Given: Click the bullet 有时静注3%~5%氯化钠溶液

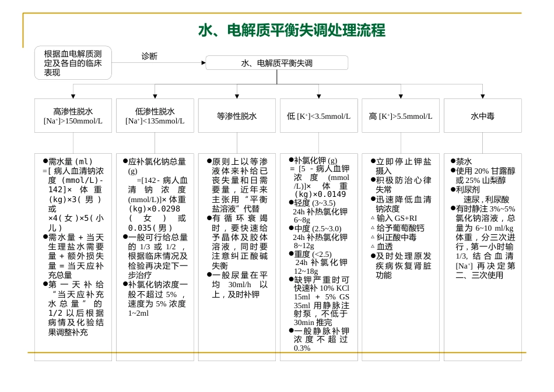Looking at the screenshot, I should coord(483,242).
